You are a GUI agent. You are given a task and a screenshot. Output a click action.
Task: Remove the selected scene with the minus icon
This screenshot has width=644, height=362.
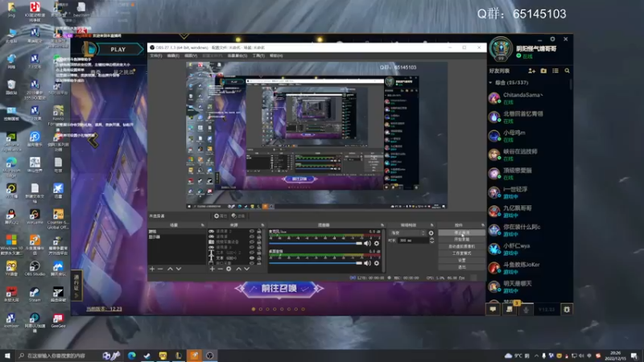tap(160, 269)
